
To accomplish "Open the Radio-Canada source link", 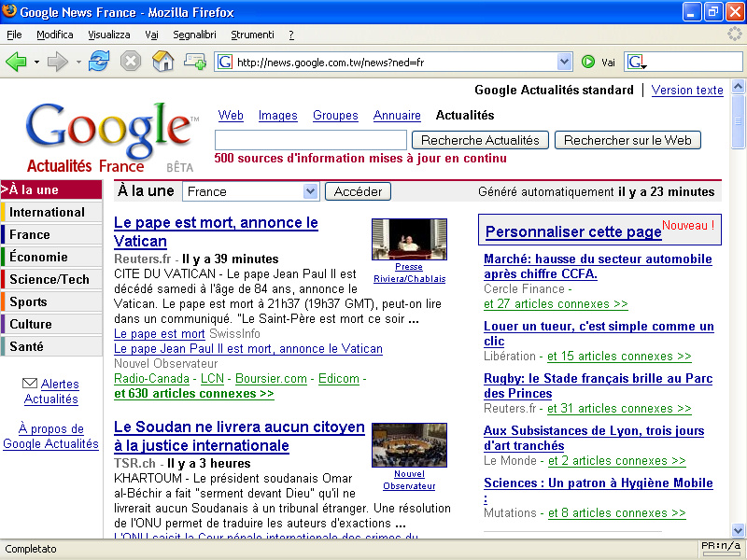I will (151, 379).
